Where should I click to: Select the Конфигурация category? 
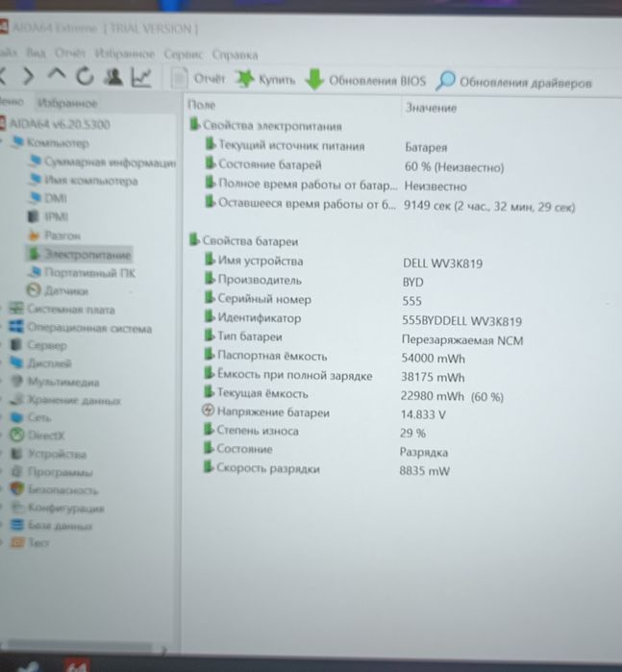[x=58, y=508]
